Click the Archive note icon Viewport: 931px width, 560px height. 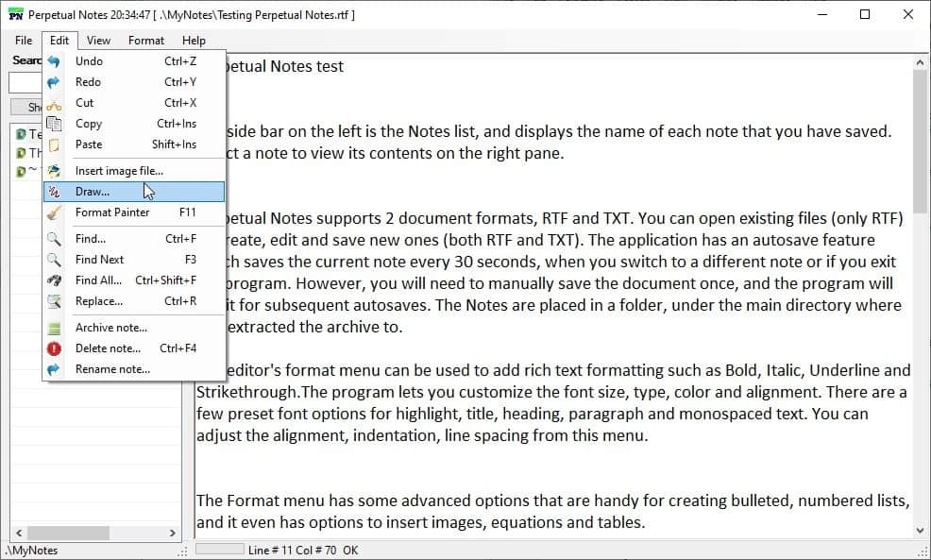tap(55, 328)
